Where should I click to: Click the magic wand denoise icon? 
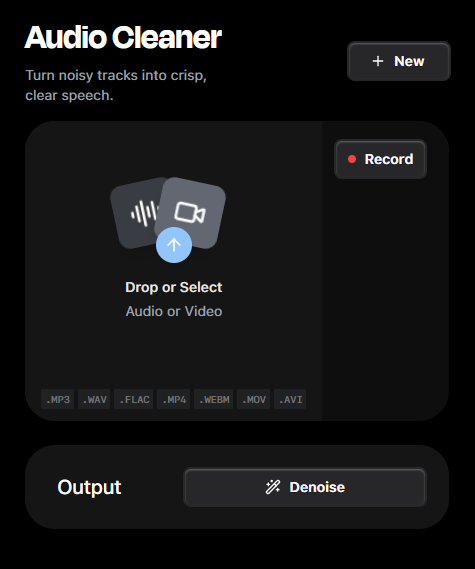(x=273, y=487)
